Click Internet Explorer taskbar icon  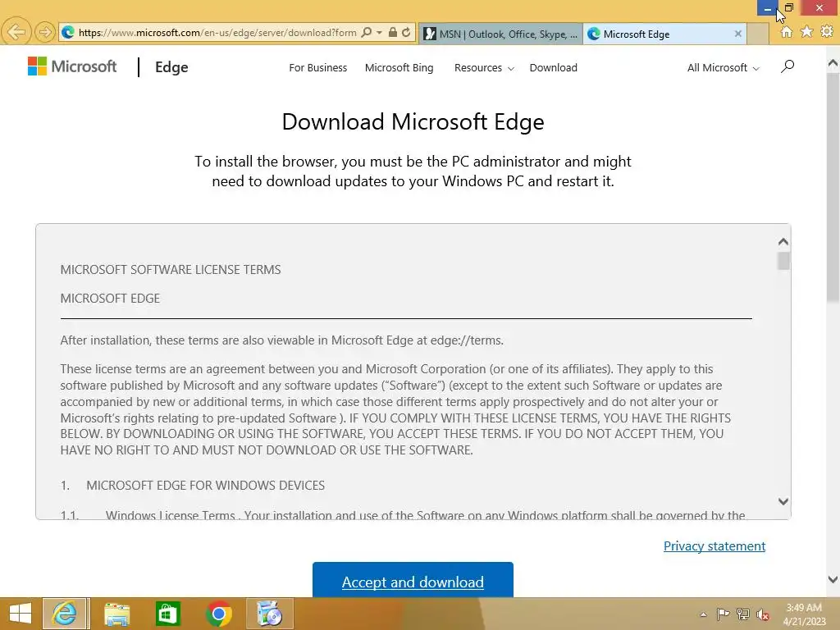[66, 614]
